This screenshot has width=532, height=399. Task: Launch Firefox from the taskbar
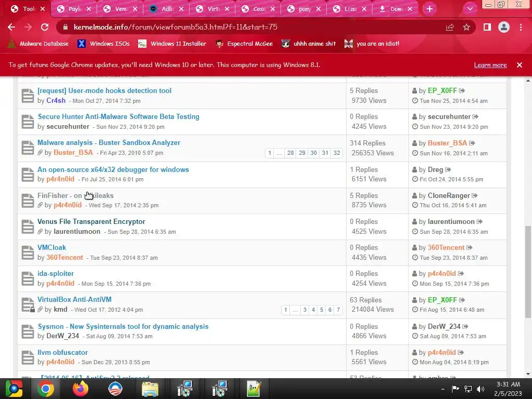[x=81, y=389]
